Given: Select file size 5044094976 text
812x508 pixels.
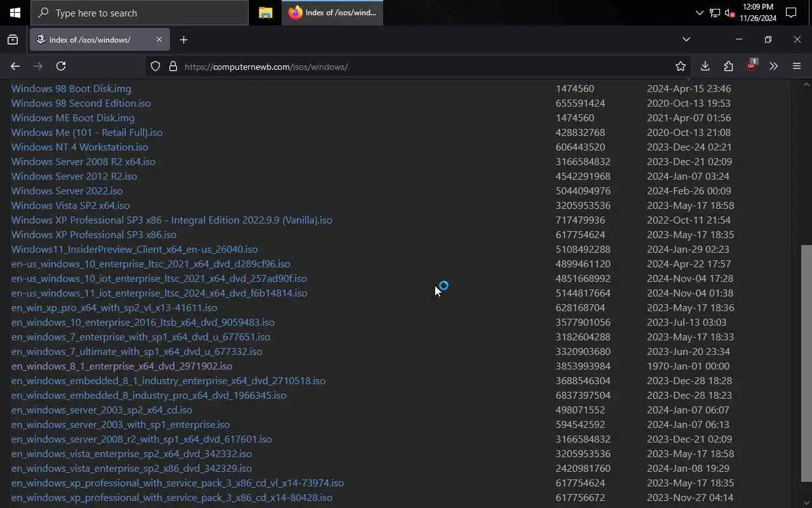Looking at the screenshot, I should pyautogui.click(x=583, y=191).
